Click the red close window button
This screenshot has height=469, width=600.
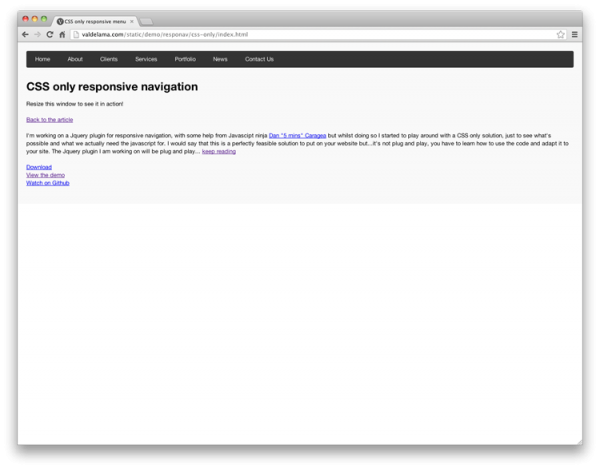[26, 19]
